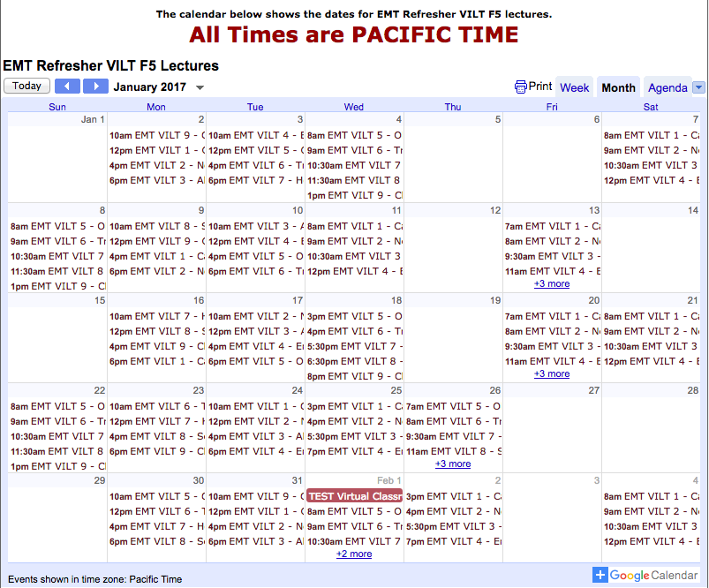Click the printer icon
The image size is (709, 588).
coord(521,87)
